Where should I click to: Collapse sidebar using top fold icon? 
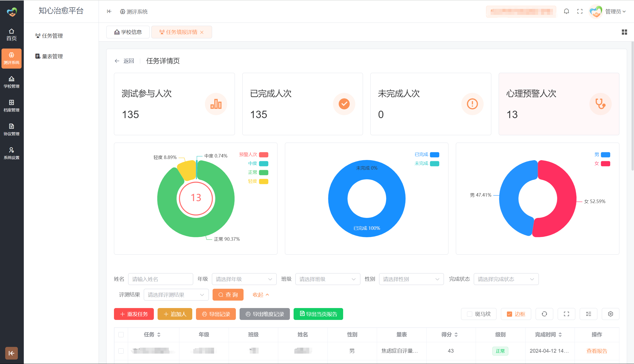109,11
